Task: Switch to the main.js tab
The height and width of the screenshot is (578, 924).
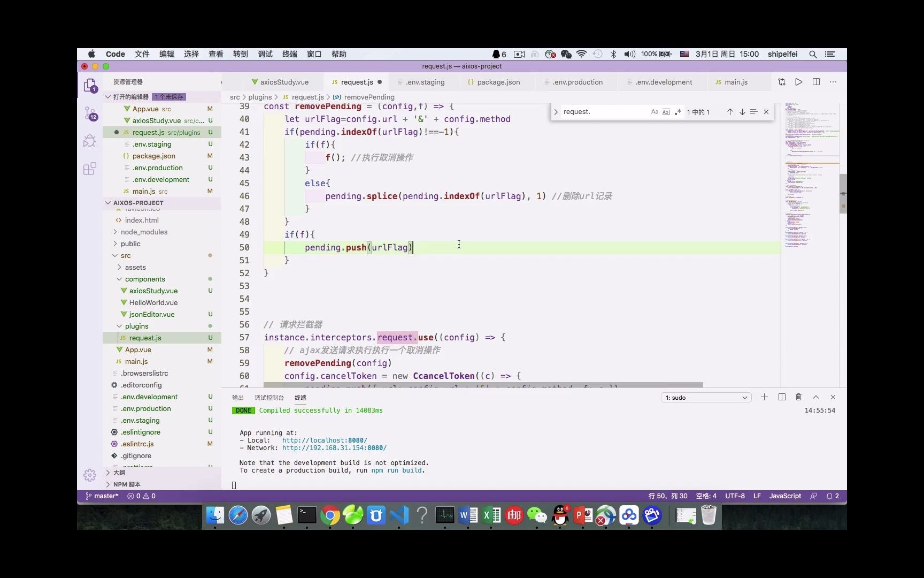Action: (x=736, y=82)
